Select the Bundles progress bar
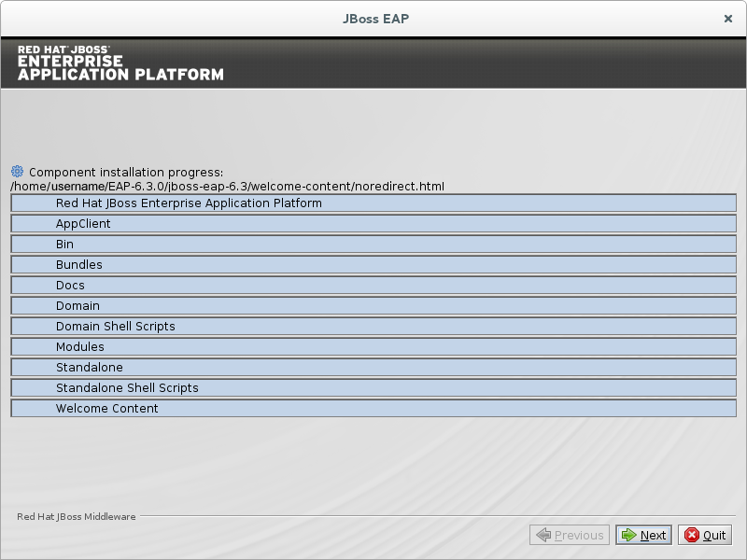747x560 pixels. pos(373,265)
